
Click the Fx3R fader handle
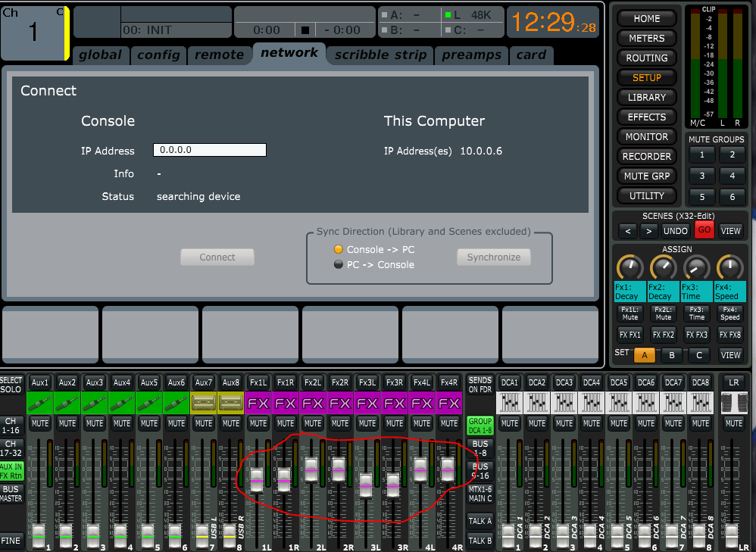(x=393, y=485)
